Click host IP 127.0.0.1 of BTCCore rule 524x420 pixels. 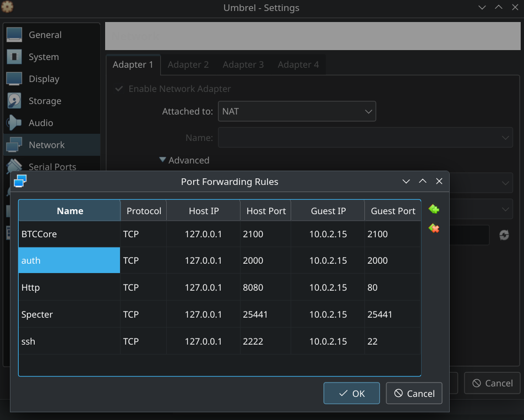click(204, 234)
